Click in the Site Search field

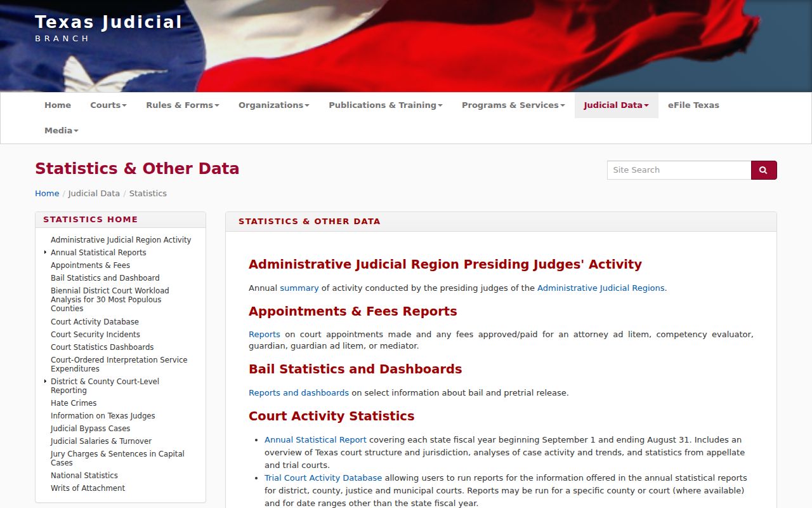pos(679,170)
